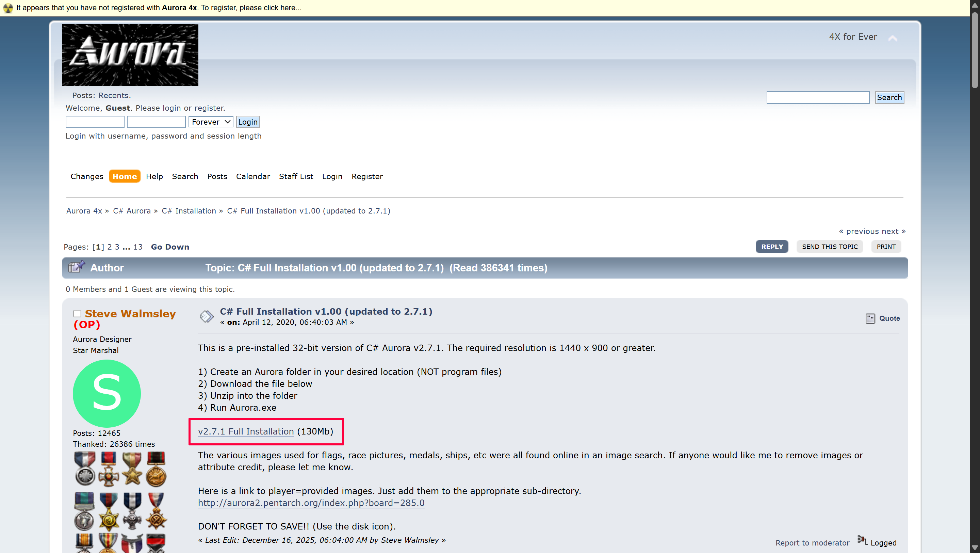Collapse header using upshrink arrow icon
The width and height of the screenshot is (980, 553).
[x=893, y=38]
